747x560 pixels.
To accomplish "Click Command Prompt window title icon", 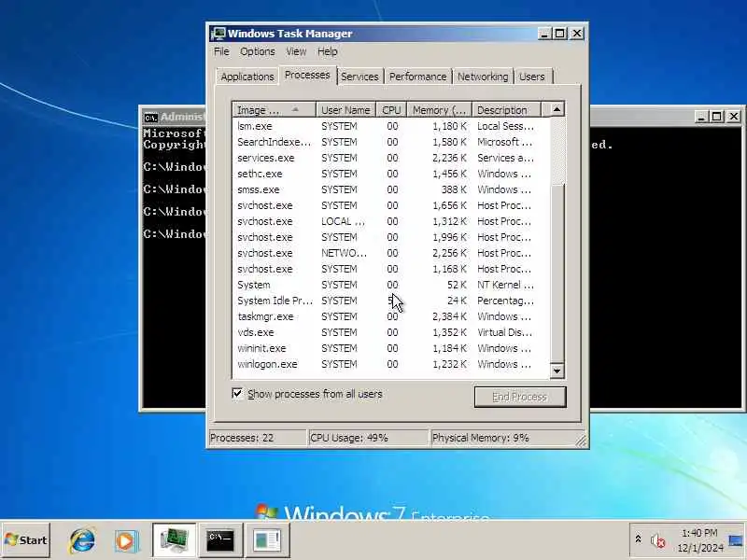I will [x=151, y=117].
